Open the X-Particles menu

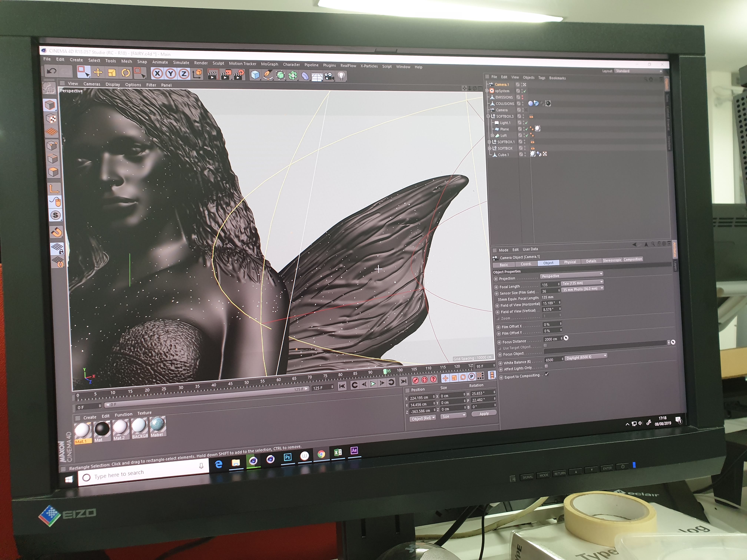point(369,66)
